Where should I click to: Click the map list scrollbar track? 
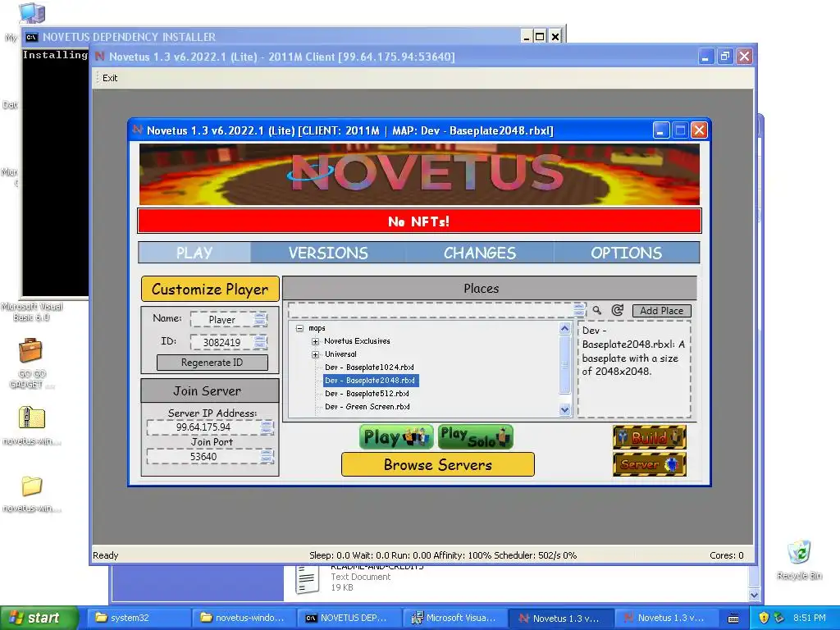[x=564, y=369]
